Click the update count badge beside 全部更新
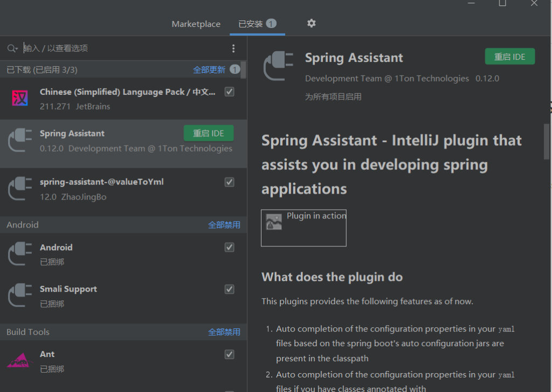 click(x=235, y=70)
